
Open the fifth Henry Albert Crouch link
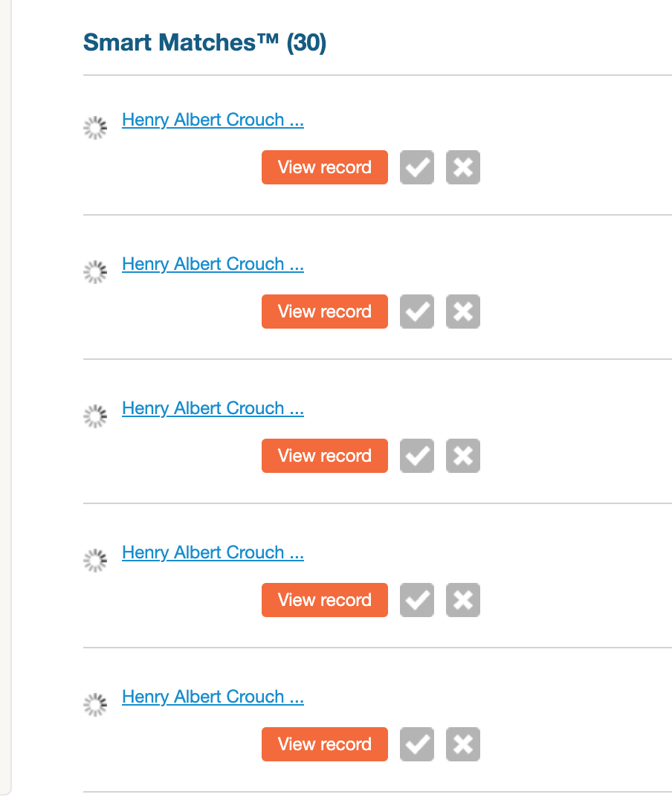(213, 697)
